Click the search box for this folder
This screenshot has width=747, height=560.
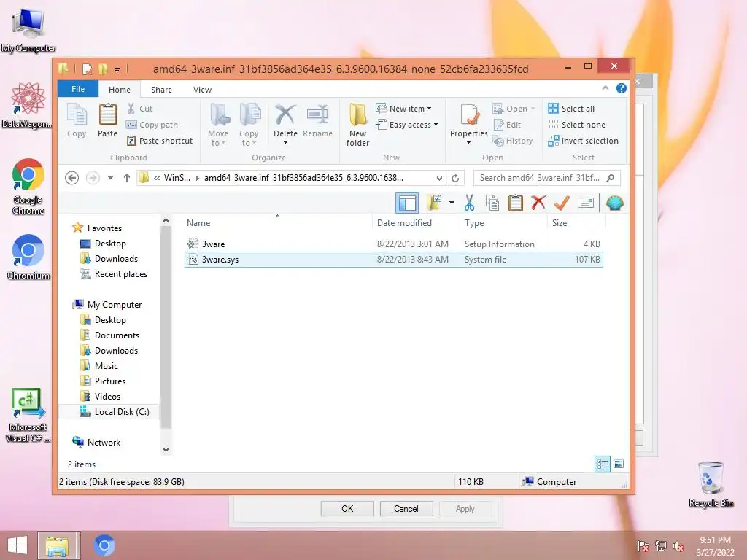point(547,178)
